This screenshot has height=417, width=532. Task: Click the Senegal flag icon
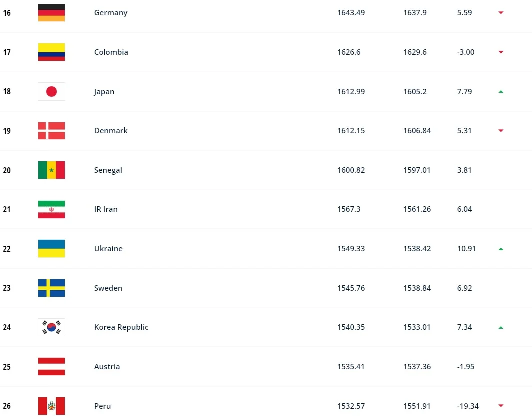tap(51, 170)
